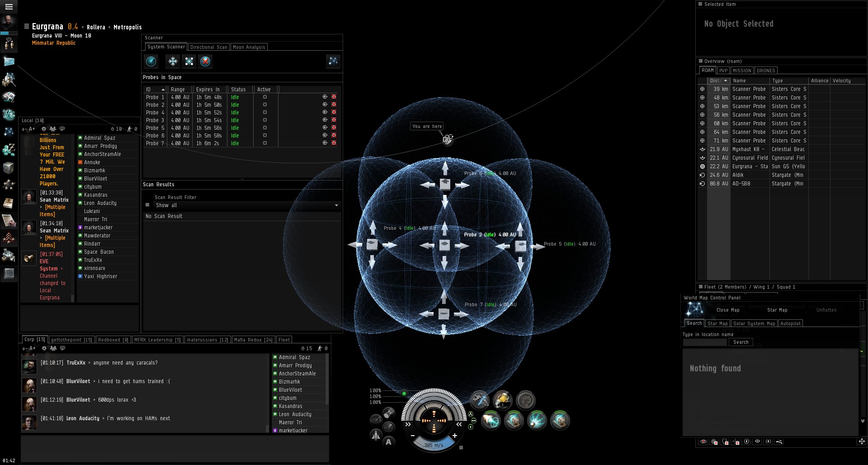
Task: Expand the double-chevron at World Map panel edge
Action: point(863,421)
